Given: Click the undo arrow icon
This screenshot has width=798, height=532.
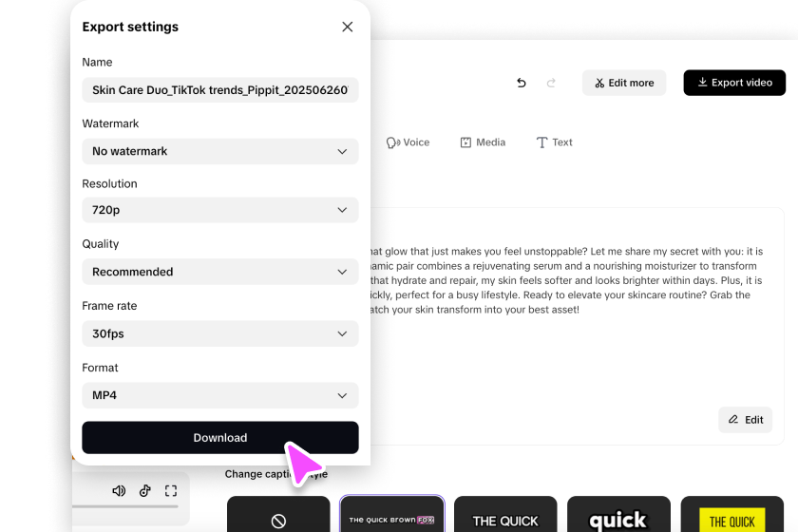Looking at the screenshot, I should 521,83.
